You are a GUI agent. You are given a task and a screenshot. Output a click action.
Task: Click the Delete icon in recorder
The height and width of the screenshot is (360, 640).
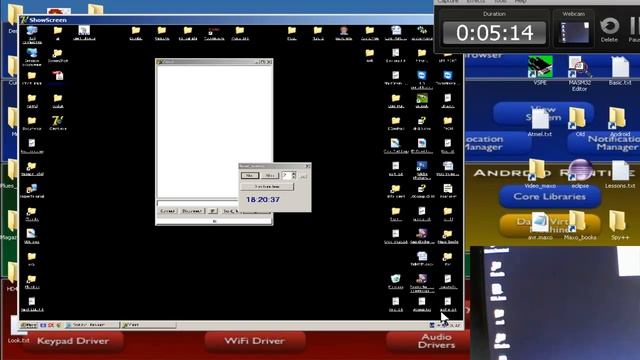tap(609, 29)
